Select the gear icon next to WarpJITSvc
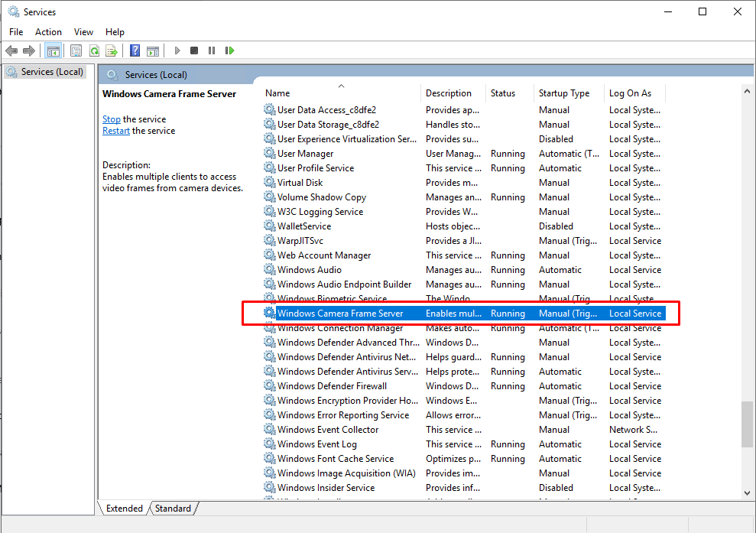This screenshot has width=756, height=533. click(x=270, y=240)
